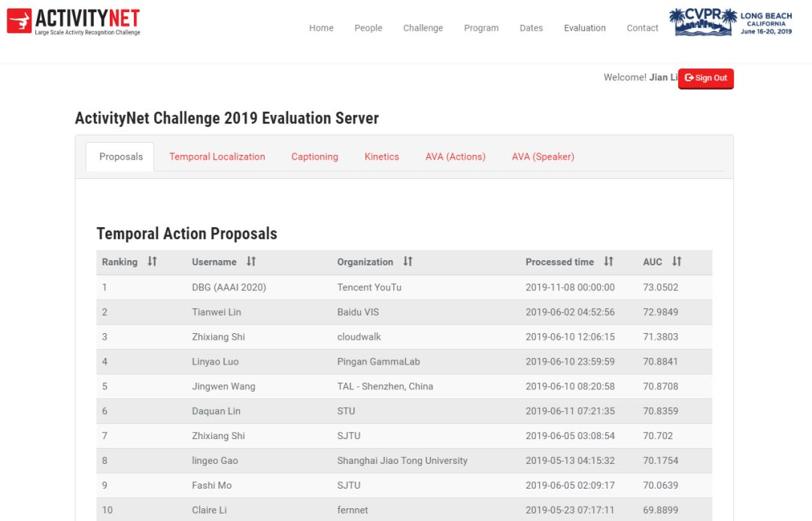The height and width of the screenshot is (521, 812).
Task: Switch to the Kinetics tab
Action: click(382, 157)
